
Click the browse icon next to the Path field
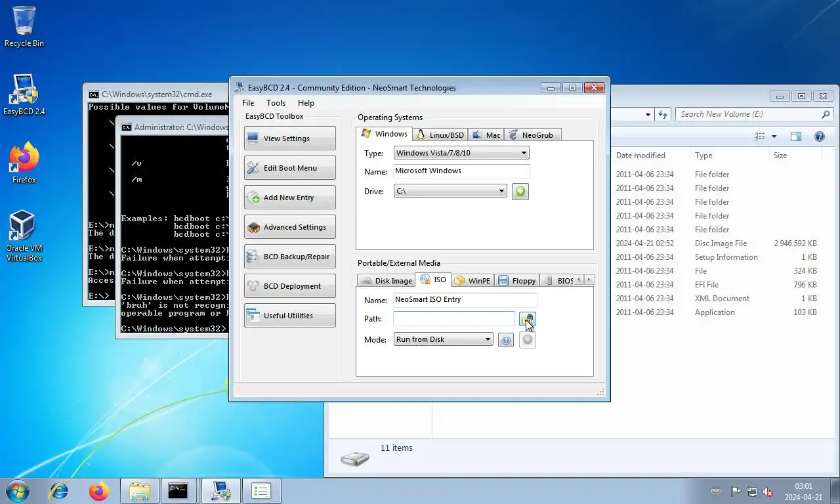527,319
